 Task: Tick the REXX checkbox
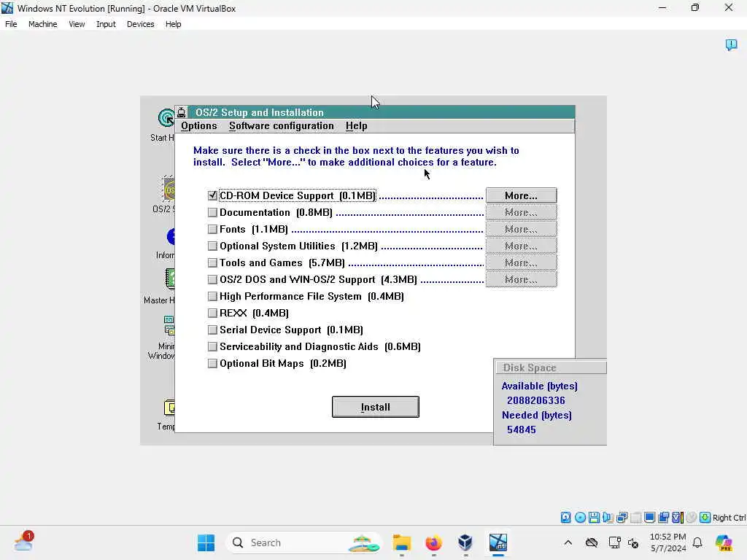coord(212,314)
